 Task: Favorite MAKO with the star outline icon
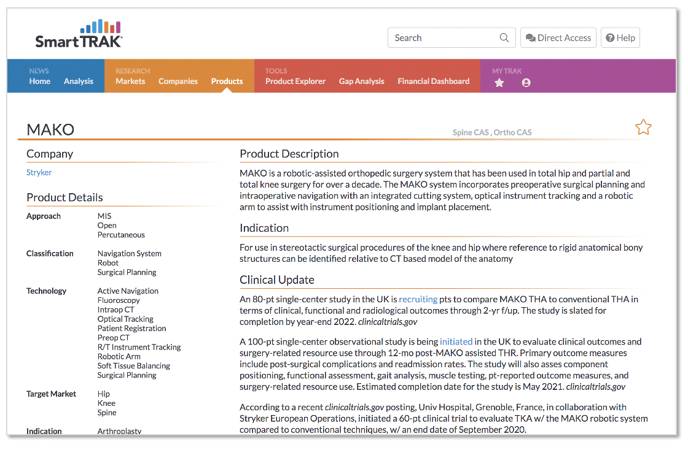(x=643, y=127)
